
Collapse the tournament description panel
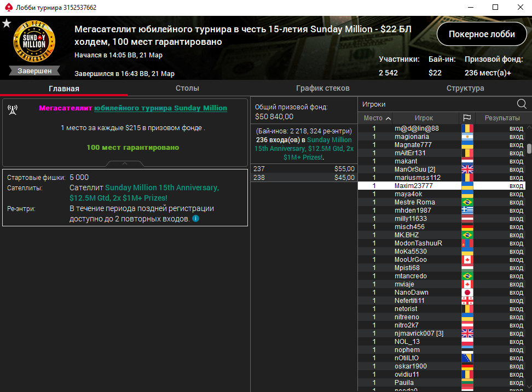pyautogui.click(x=125, y=163)
